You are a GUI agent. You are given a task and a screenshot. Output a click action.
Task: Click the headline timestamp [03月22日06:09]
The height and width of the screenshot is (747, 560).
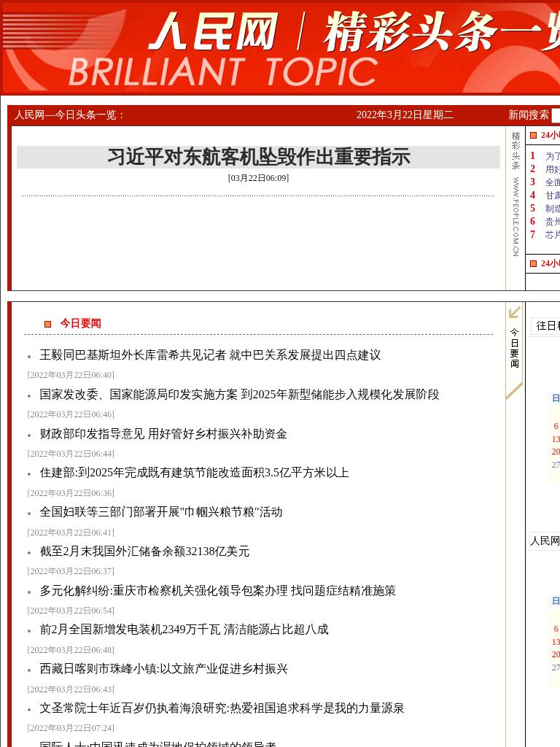tap(259, 178)
